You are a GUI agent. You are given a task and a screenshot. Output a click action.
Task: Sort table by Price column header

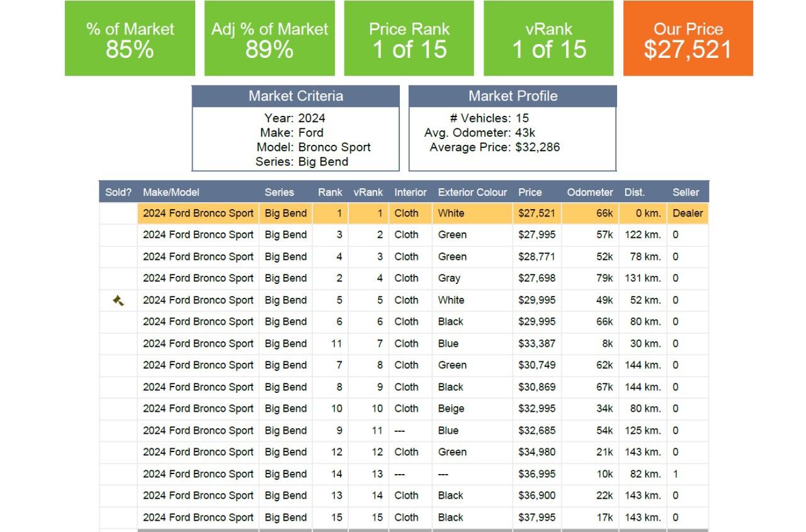point(530,192)
